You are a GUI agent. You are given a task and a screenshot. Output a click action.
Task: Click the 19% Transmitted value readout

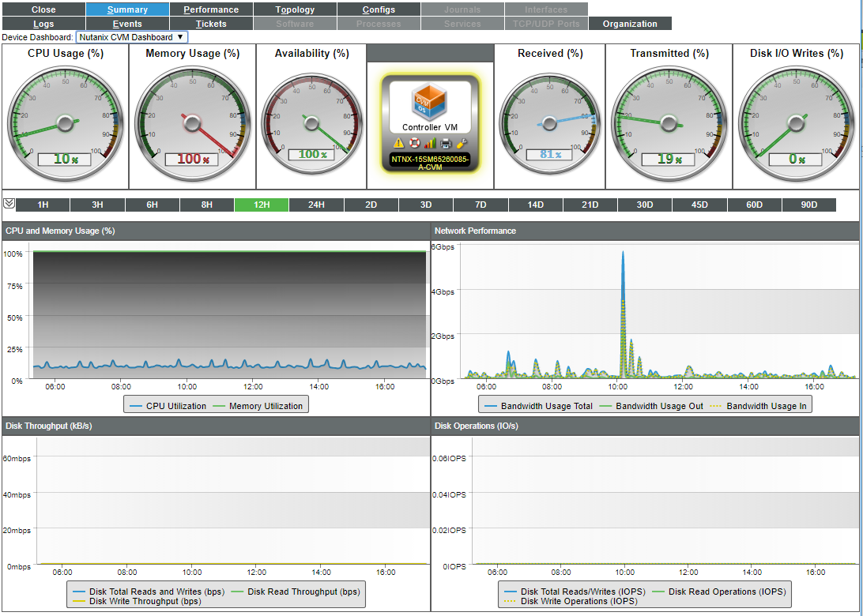tap(668, 159)
